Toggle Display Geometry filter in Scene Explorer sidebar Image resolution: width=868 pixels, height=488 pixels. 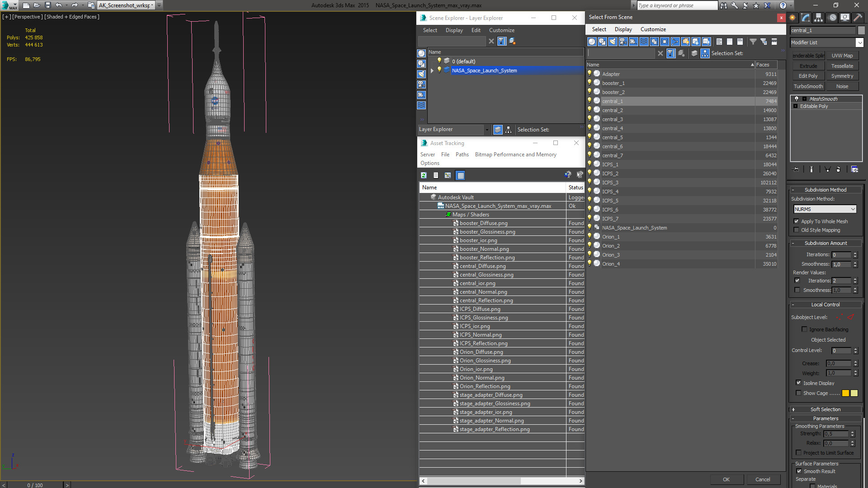[x=421, y=53]
